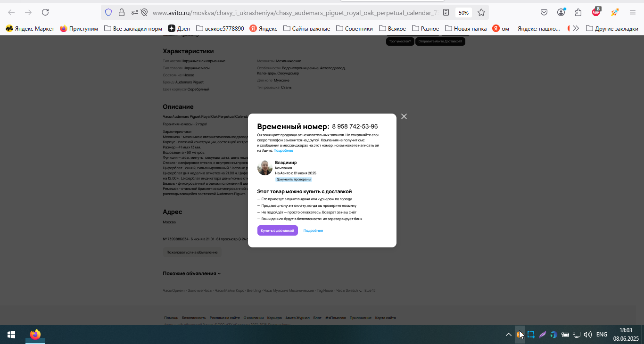Image resolution: width=644 pixels, height=344 pixels.
Task: Open 'всякое5778890' bookmarks folder
Action: (x=220, y=29)
